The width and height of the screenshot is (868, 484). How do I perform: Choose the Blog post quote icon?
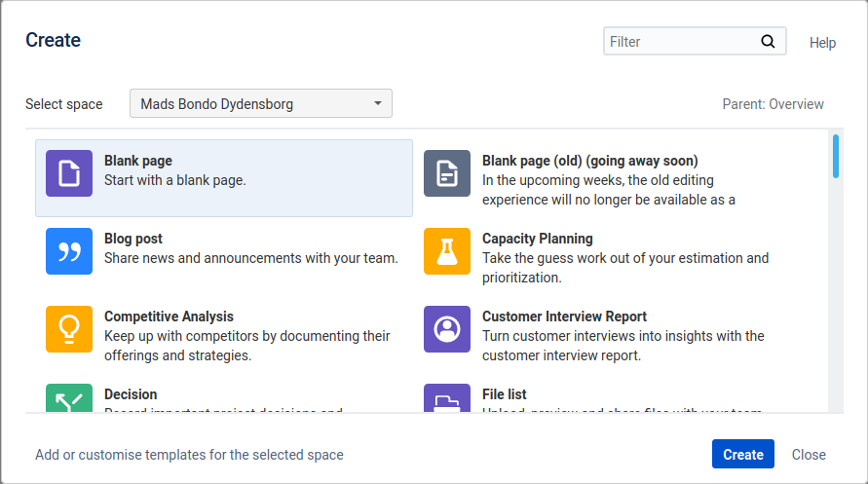[x=69, y=251]
